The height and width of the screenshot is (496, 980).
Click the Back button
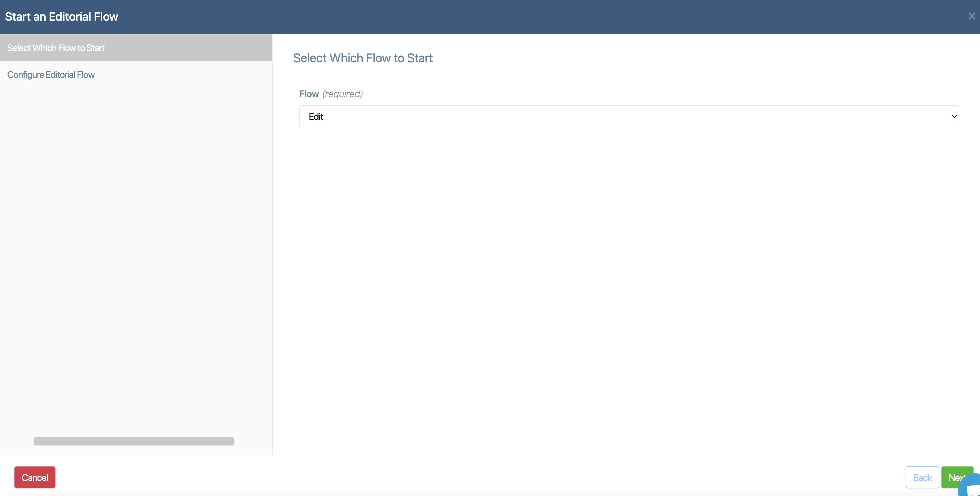922,477
